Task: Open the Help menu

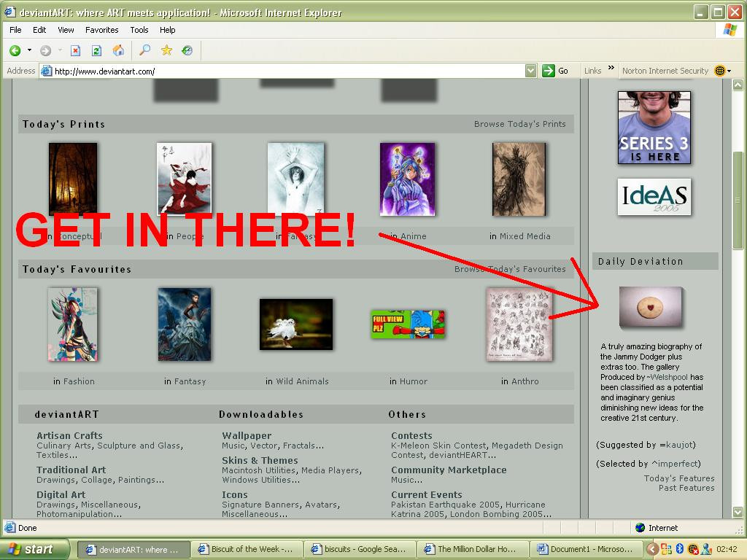Action: 167,29
